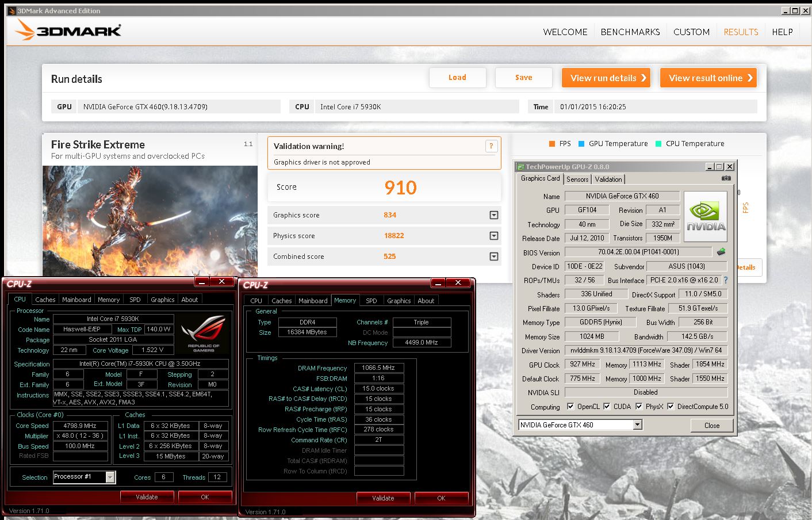Switch to Sensors tab in GPU-Z

577,179
